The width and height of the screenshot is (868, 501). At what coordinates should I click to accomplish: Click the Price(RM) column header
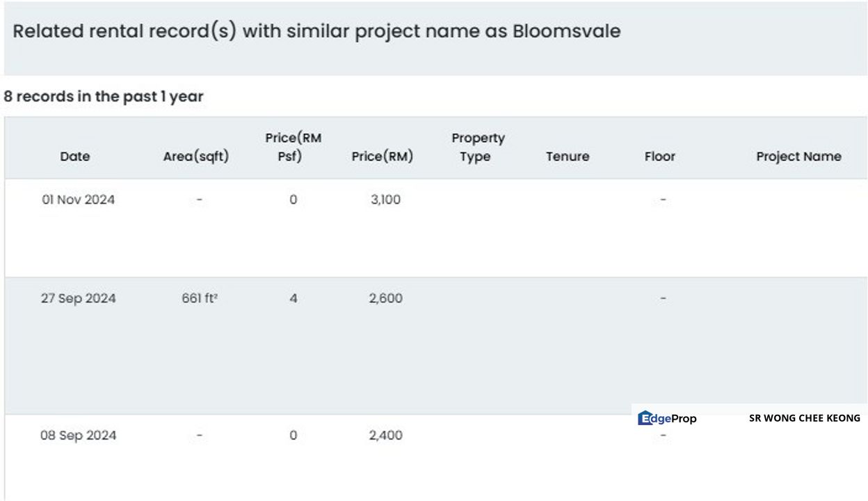[383, 157]
